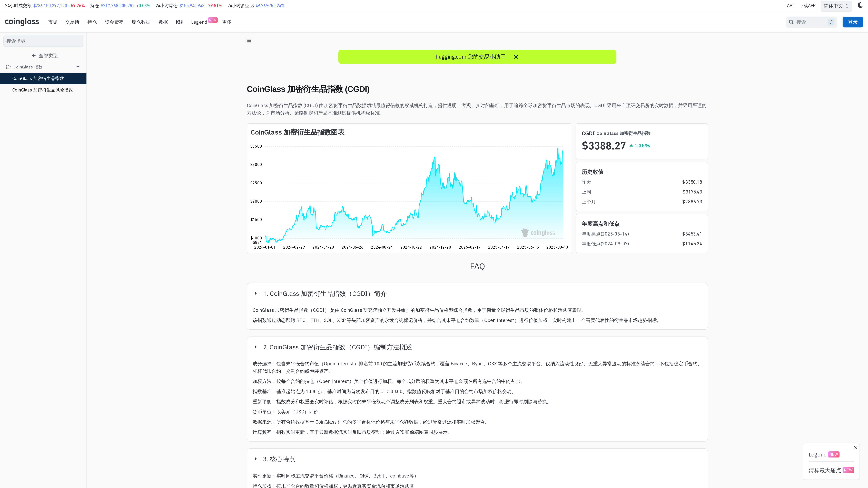Click the 24小时爆仓 value $155,945,943
Image resolution: width=868 pixels, height=488 pixels.
click(192, 6)
